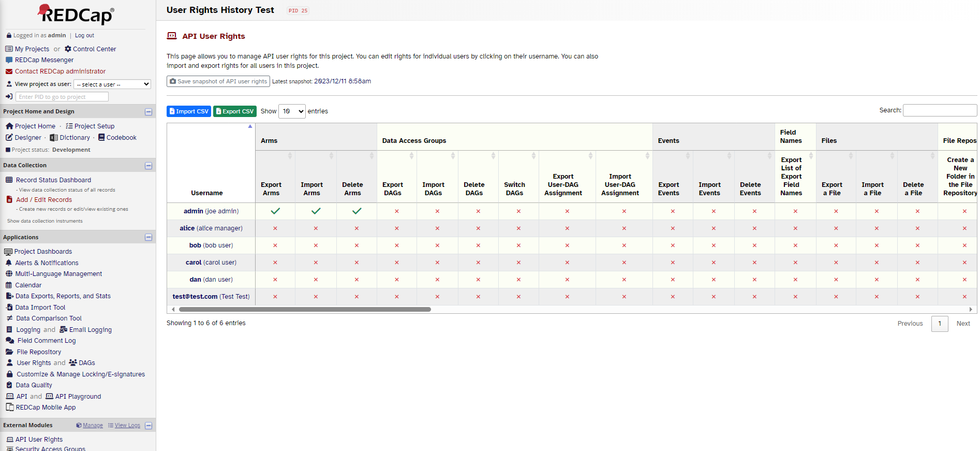Open the REDCap Messenger chat icon
The image size is (980, 451).
[x=9, y=60]
